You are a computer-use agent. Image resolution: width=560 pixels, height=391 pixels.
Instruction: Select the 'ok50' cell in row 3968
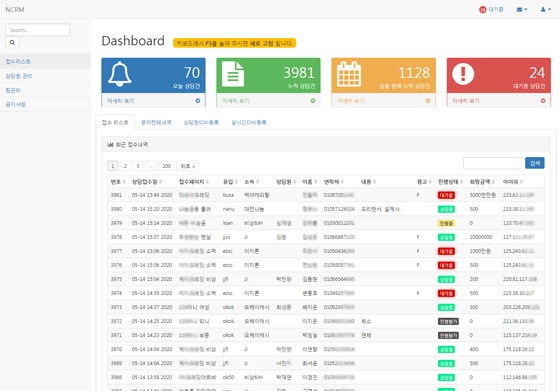pyautogui.click(x=228, y=377)
